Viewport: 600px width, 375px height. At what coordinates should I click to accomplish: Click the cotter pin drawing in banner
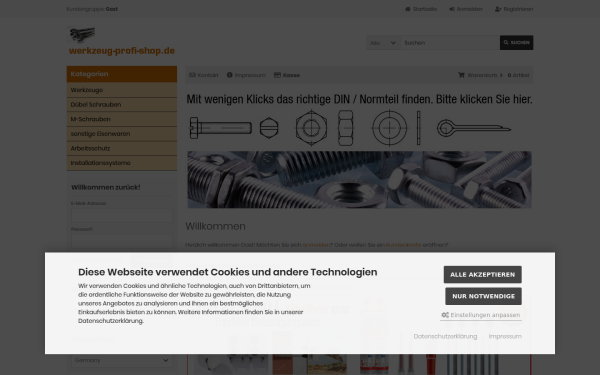(x=474, y=128)
